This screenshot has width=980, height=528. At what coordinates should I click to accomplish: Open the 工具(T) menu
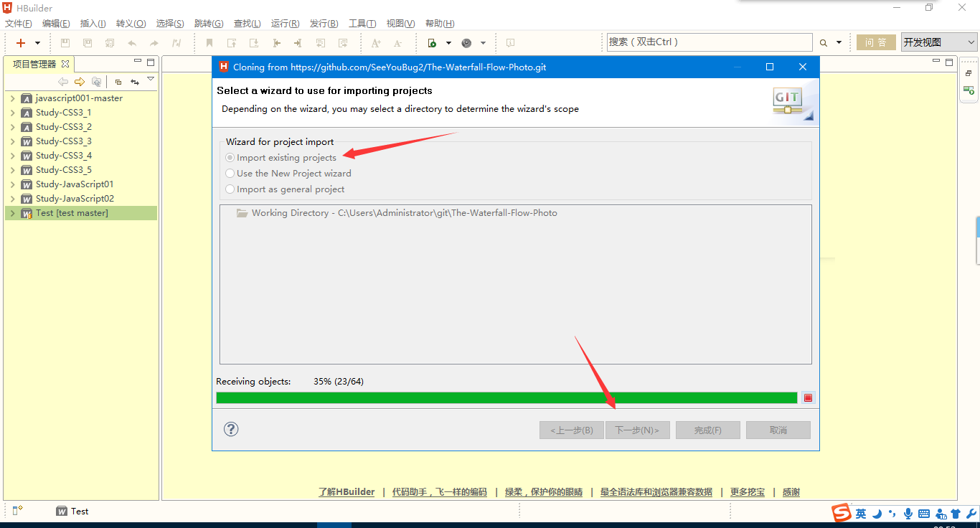(x=362, y=24)
